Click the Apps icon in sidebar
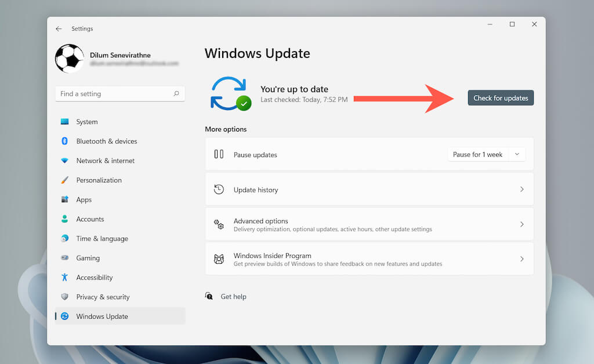594x364 pixels. click(x=65, y=199)
